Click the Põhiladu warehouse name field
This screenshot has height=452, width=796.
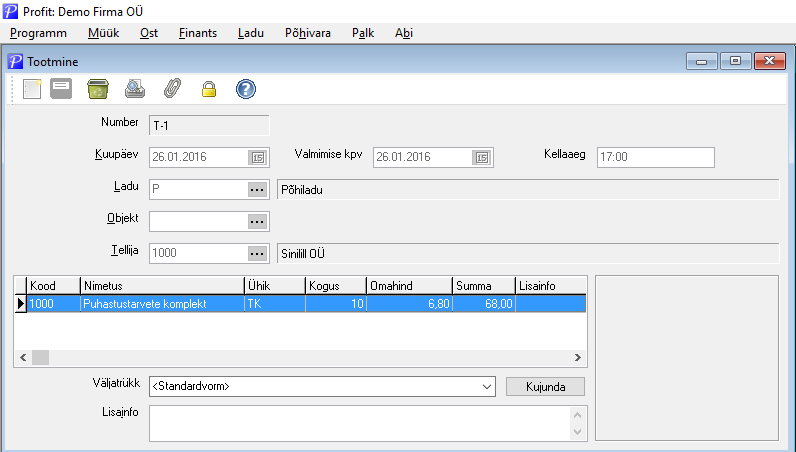528,189
